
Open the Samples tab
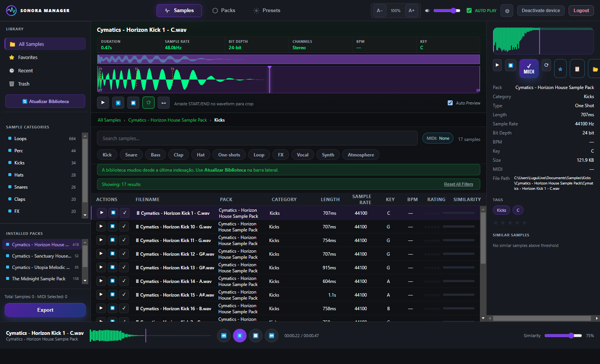[x=179, y=11]
